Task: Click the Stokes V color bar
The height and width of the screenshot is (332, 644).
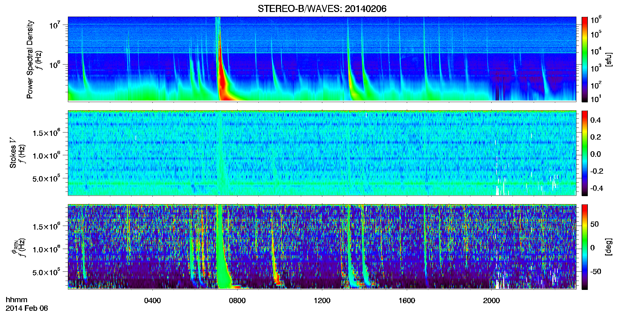Action: [x=585, y=153]
